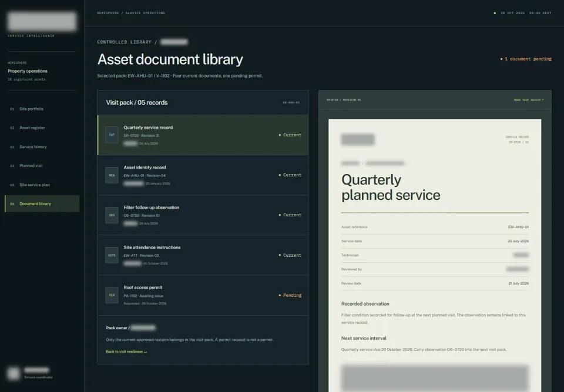Click the document preview page thumbnail
The width and height of the screenshot is (564, 392).
(x=435, y=256)
